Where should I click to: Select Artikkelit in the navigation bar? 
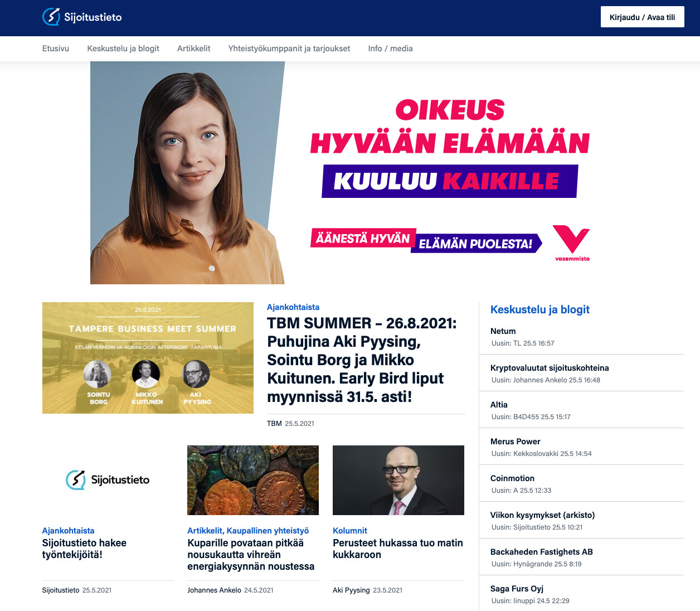pyautogui.click(x=194, y=49)
